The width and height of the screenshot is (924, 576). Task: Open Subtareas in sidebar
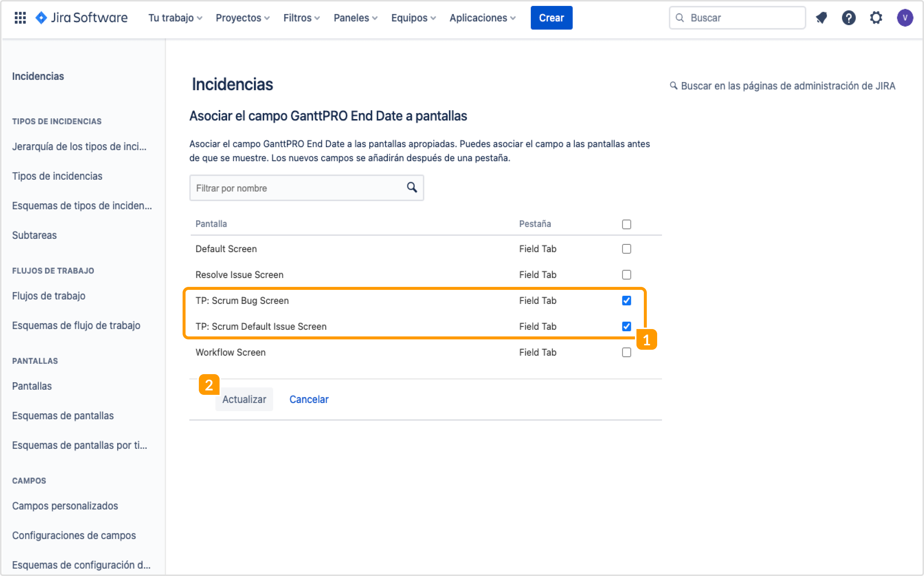(x=34, y=235)
